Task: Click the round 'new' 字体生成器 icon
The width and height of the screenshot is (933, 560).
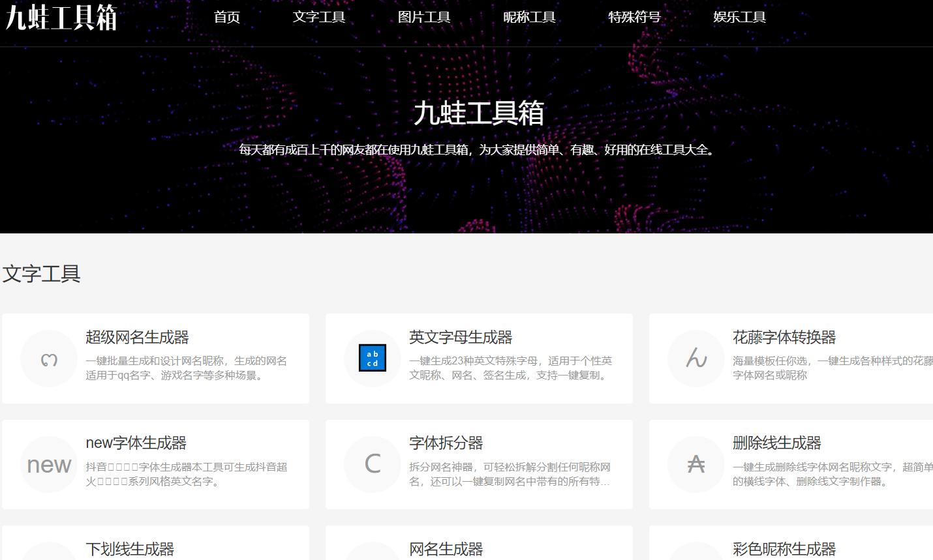Action: [x=49, y=465]
